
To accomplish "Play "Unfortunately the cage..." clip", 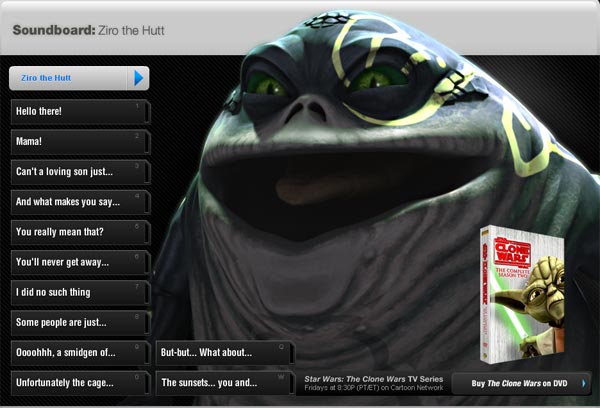I will tap(81, 383).
